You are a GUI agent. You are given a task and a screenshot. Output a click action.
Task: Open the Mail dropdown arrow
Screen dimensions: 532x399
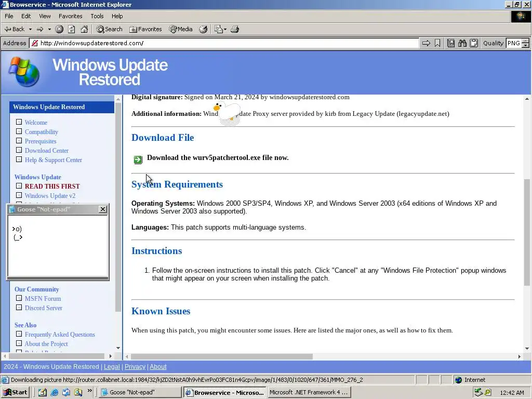pos(225,29)
